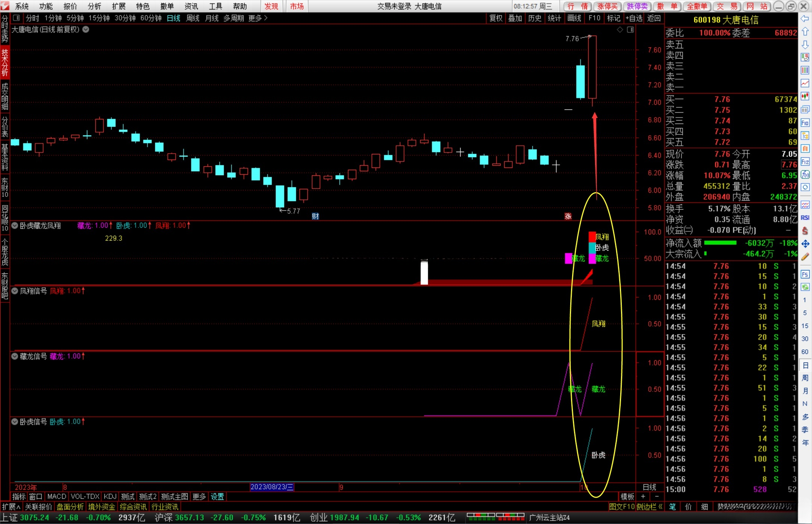This screenshot has height=524, width=812.
Task: Expand the 更多 period options
Action: (x=258, y=18)
